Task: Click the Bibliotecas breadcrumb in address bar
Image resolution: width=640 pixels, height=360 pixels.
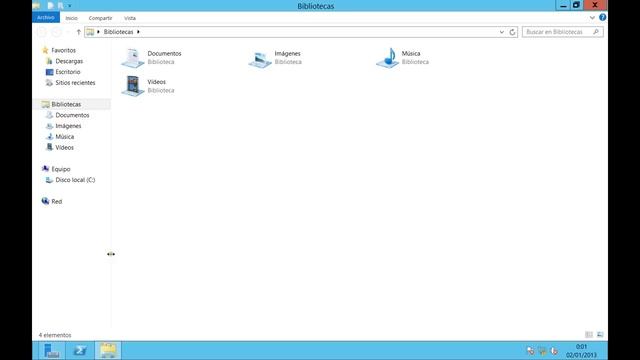Action: pyautogui.click(x=118, y=32)
